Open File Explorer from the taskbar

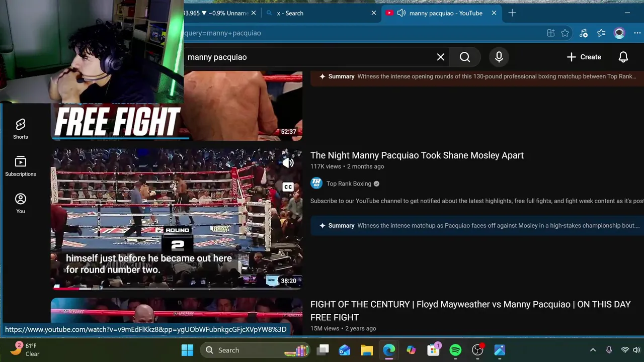pos(367,350)
